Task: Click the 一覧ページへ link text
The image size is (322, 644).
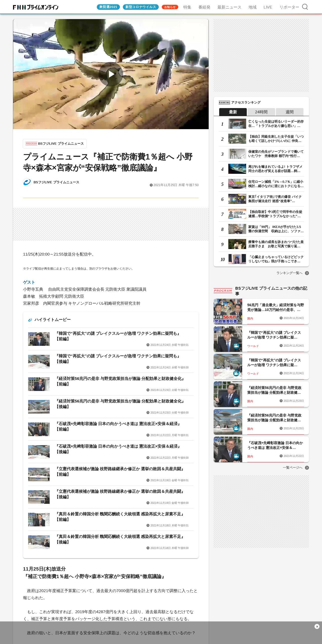Action: 292,468
